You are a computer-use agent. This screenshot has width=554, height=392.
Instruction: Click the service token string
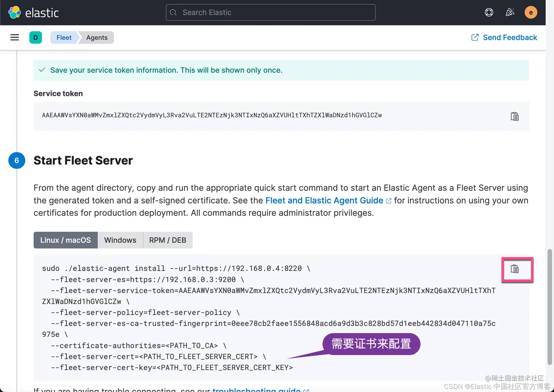[x=212, y=115]
